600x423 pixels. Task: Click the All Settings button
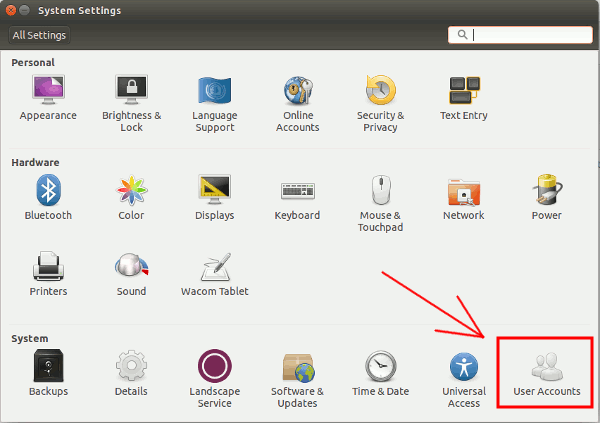(x=39, y=35)
